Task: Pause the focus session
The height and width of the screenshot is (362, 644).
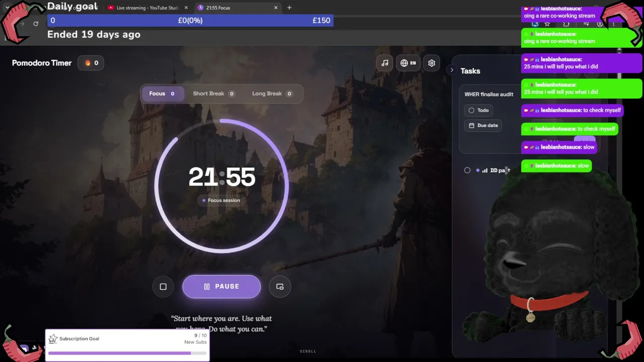Action: [x=221, y=287]
